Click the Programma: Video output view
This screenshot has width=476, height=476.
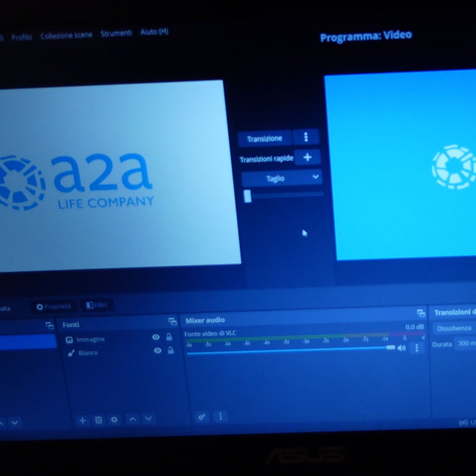tap(400, 165)
